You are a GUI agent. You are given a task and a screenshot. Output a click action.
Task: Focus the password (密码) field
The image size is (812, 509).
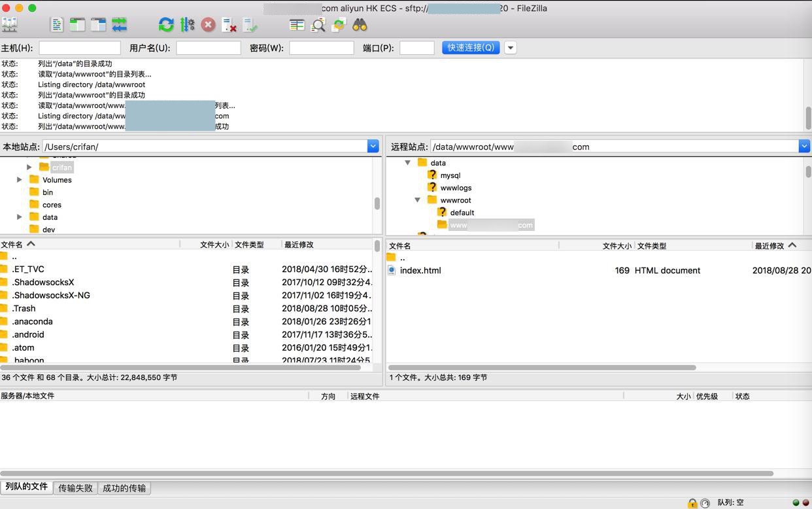[322, 48]
